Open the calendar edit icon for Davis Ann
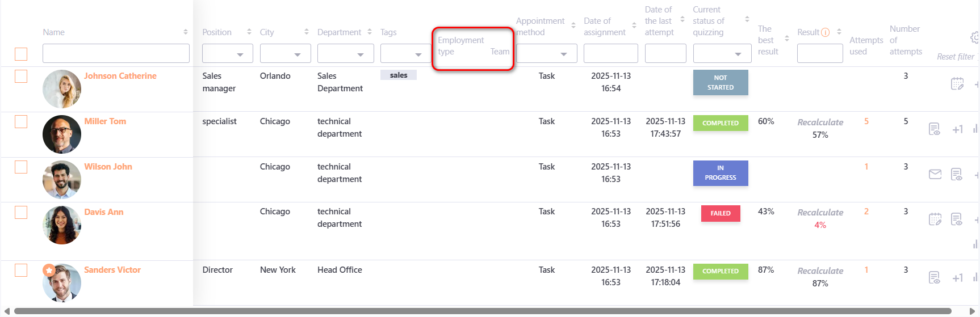This screenshot has width=980, height=317. click(x=935, y=219)
